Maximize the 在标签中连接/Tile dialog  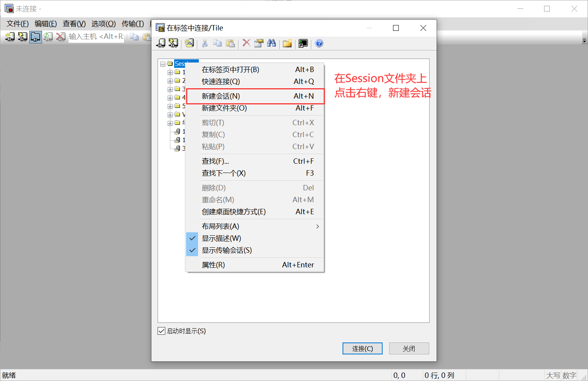point(396,28)
